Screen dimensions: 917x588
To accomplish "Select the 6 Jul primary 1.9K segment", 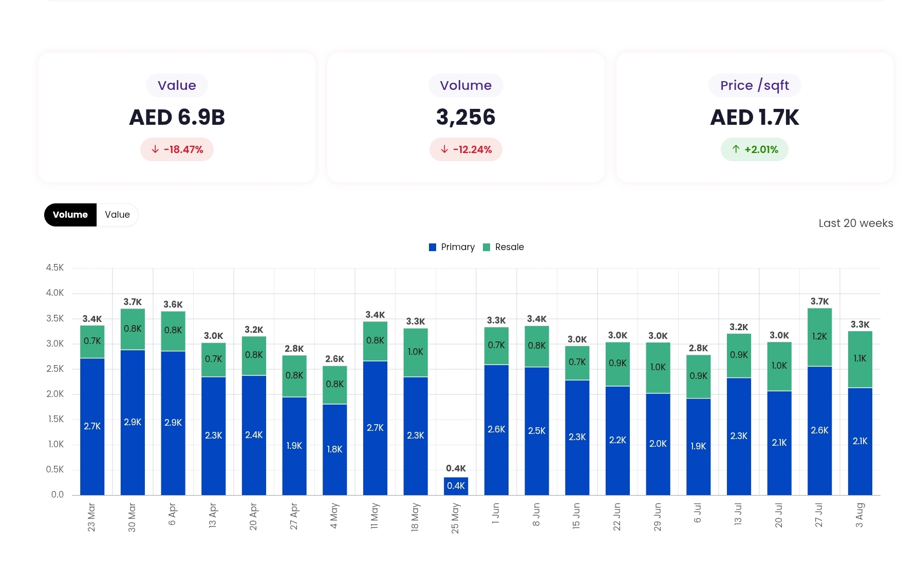I will [x=698, y=447].
